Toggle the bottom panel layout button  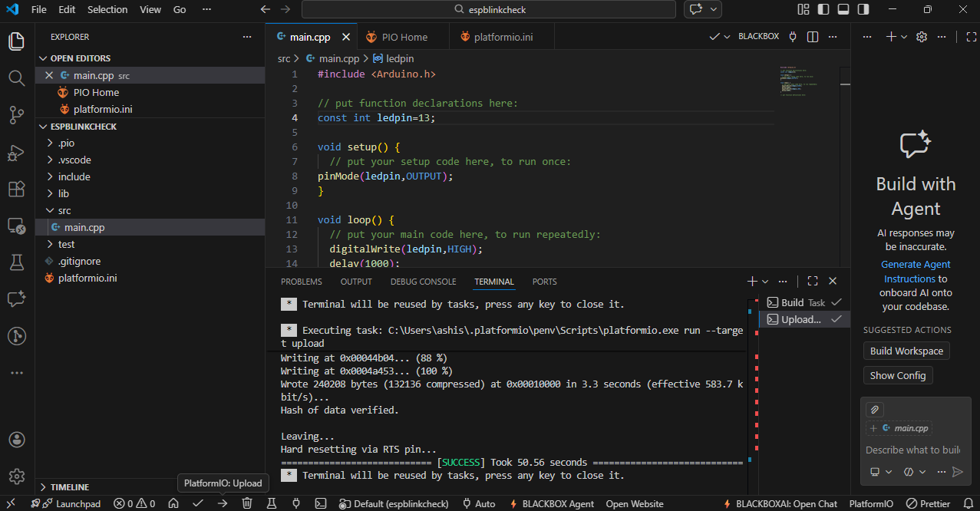843,9
